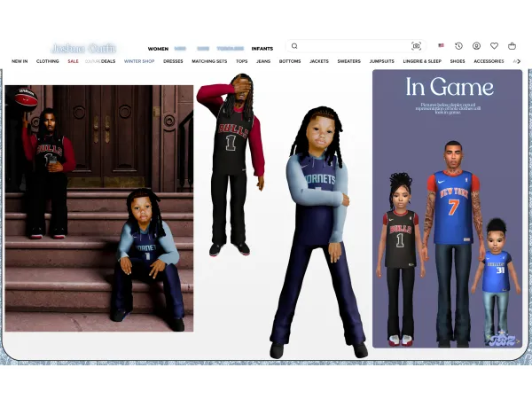Open the JEANS category
This screenshot has height=399, width=532.
coord(263,61)
